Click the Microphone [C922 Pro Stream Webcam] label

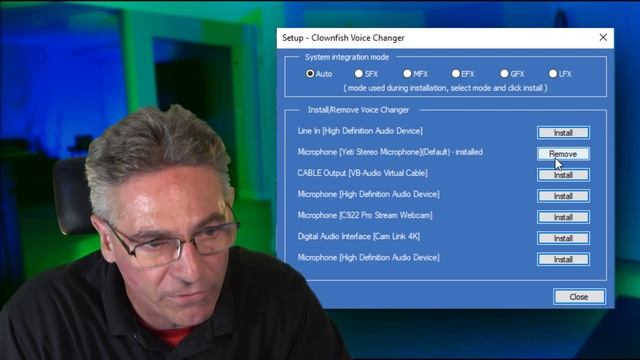pyautogui.click(x=365, y=215)
